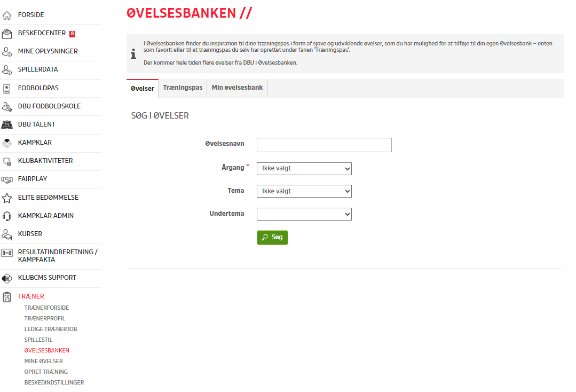The height and width of the screenshot is (392, 576).
Task: Click the icon beside KlubCMS Support
Action: click(x=7, y=278)
